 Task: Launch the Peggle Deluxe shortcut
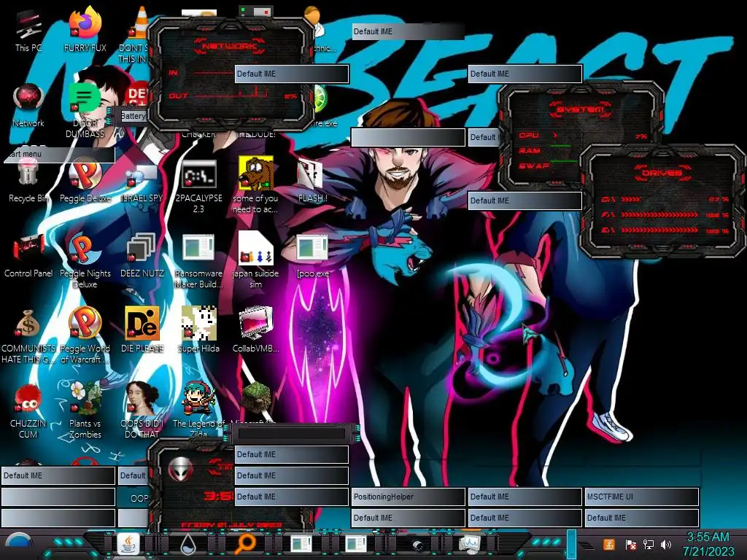pyautogui.click(x=85, y=181)
